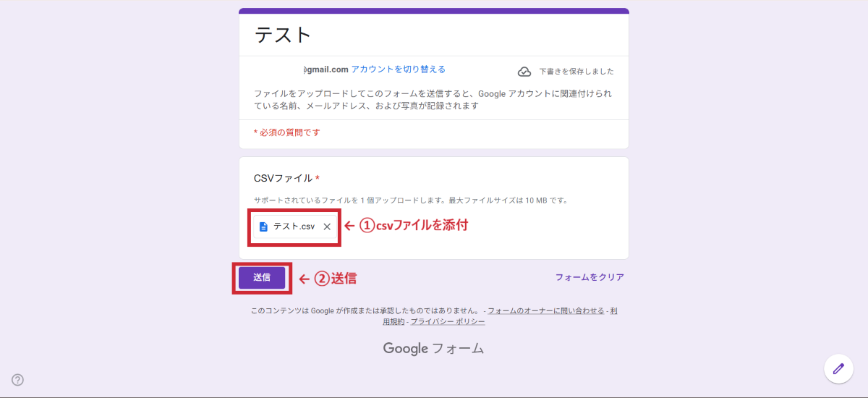Remove the attached テスト.csv file

tap(327, 226)
